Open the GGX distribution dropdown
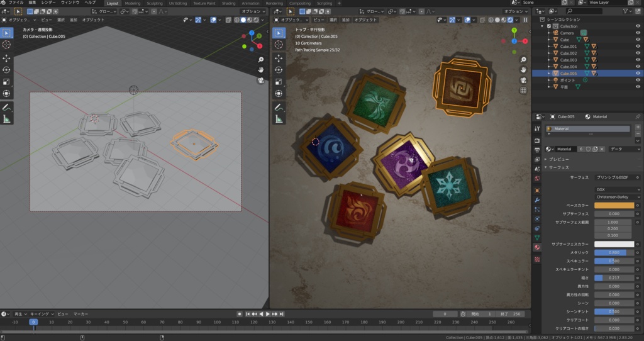Screen dimensions: 644x341 click(618, 189)
